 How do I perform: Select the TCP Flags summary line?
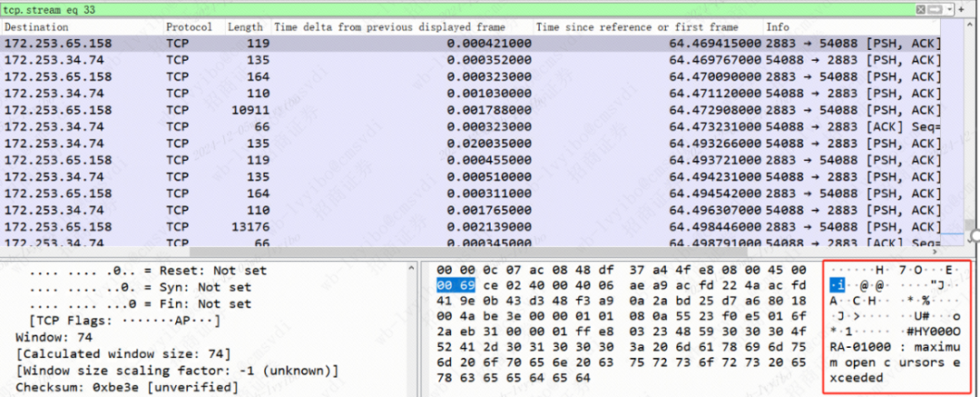pyautogui.click(x=118, y=320)
